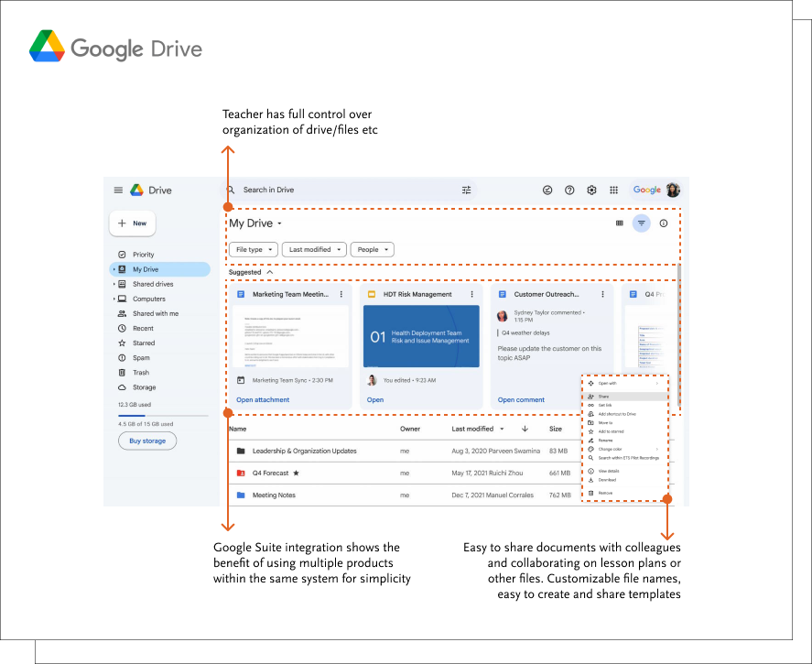This screenshot has width=812, height=664.
Task: Expand the Last modified filter dropdown
Action: [x=315, y=249]
